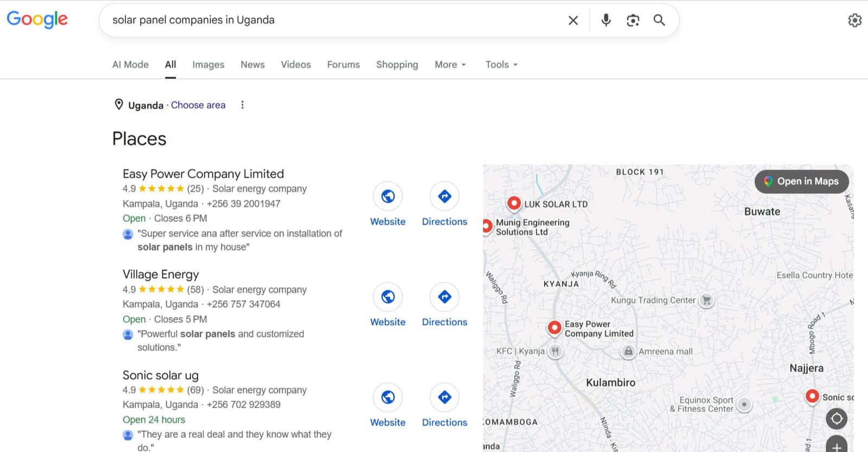Zoom in the map with plus button
The height and width of the screenshot is (452, 868).
click(837, 445)
